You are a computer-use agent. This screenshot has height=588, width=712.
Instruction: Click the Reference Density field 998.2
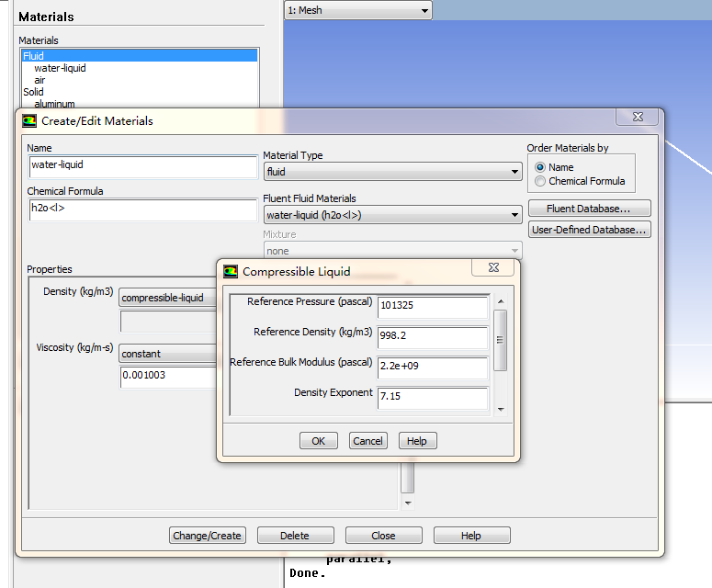coord(433,337)
